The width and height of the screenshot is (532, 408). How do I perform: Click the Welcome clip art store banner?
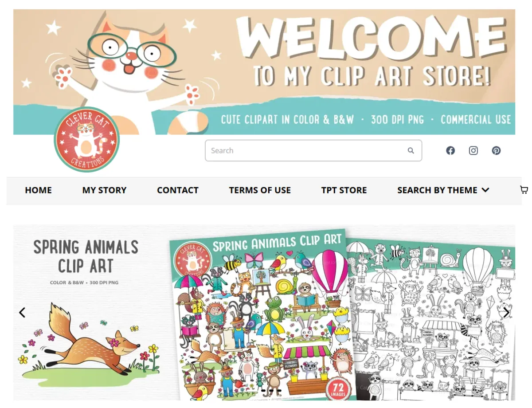click(x=264, y=72)
